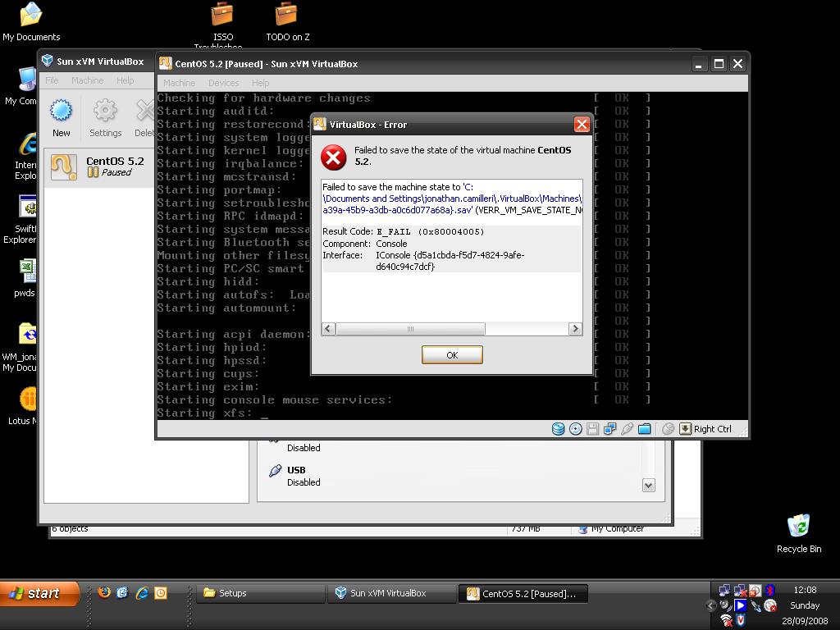Click the CD/DVD icon in VM status bar

[575, 429]
